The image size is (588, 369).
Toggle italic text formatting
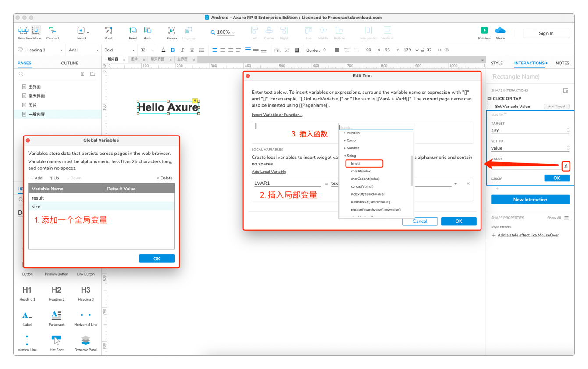[x=182, y=50]
